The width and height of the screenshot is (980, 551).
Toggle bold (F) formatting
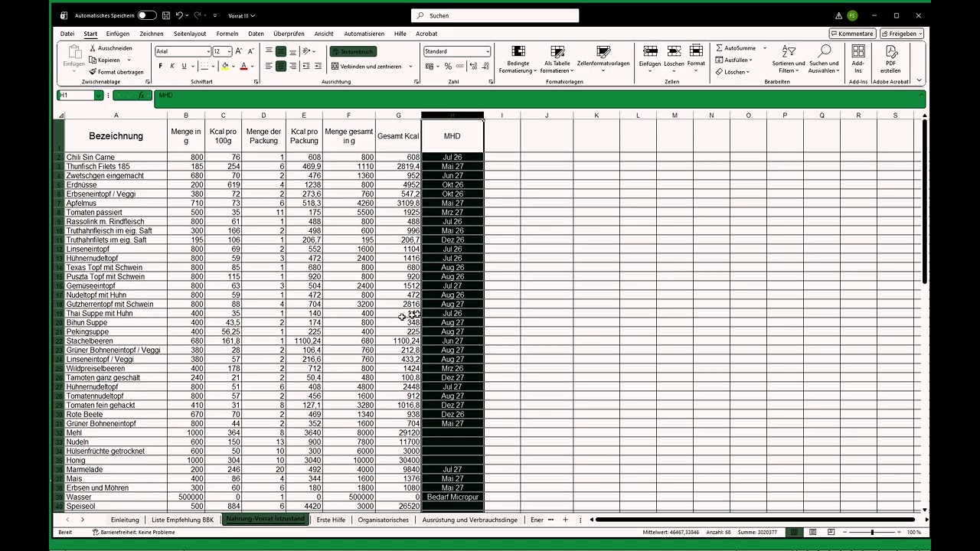(x=161, y=67)
